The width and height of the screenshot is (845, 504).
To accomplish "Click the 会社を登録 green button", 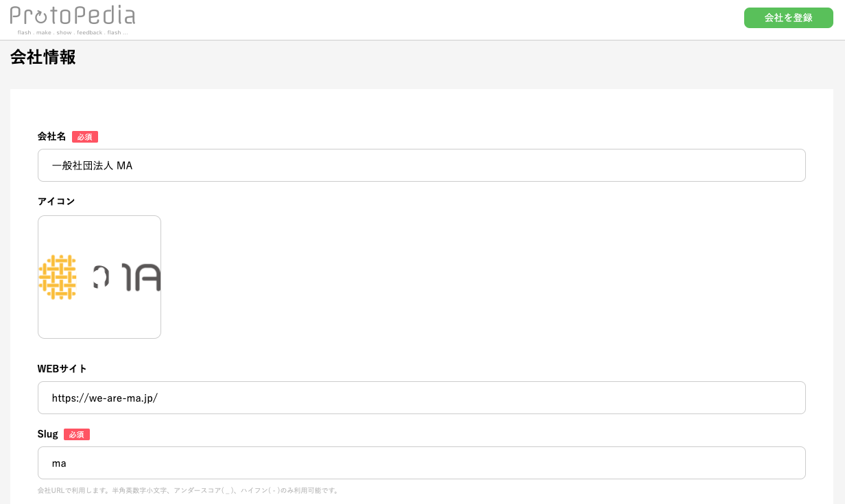I will point(789,18).
